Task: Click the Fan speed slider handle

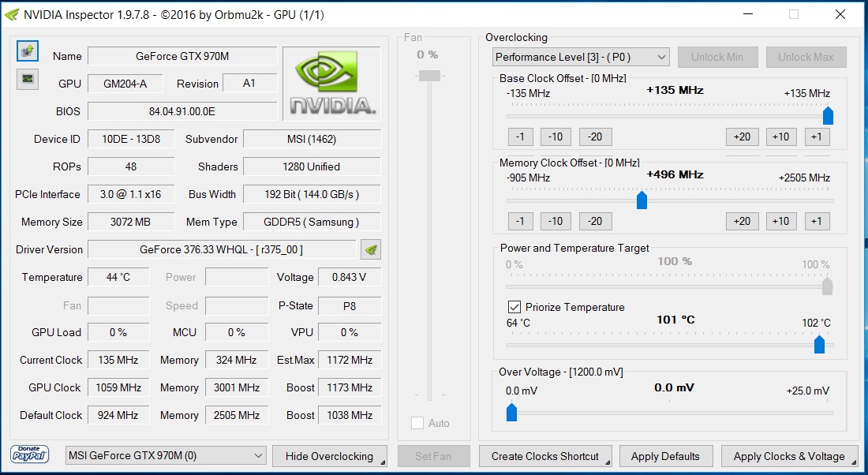Action: point(429,76)
